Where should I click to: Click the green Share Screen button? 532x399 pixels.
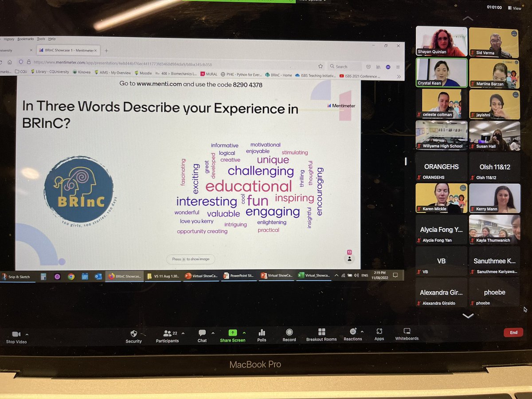[232, 336]
